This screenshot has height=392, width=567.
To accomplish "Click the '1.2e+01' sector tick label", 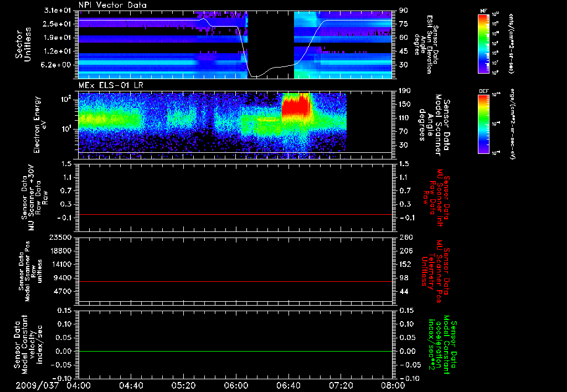I will pyautogui.click(x=58, y=51).
